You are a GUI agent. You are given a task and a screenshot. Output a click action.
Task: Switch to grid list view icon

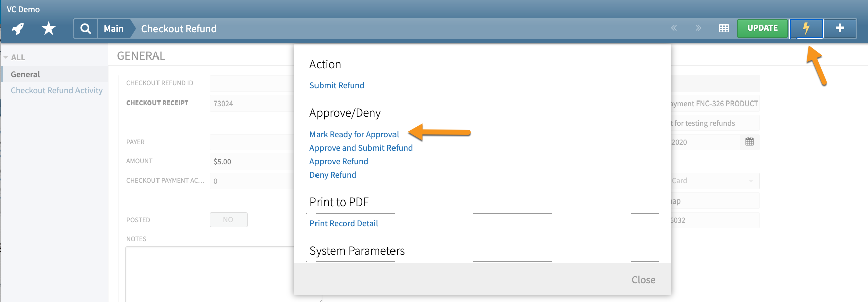point(724,28)
